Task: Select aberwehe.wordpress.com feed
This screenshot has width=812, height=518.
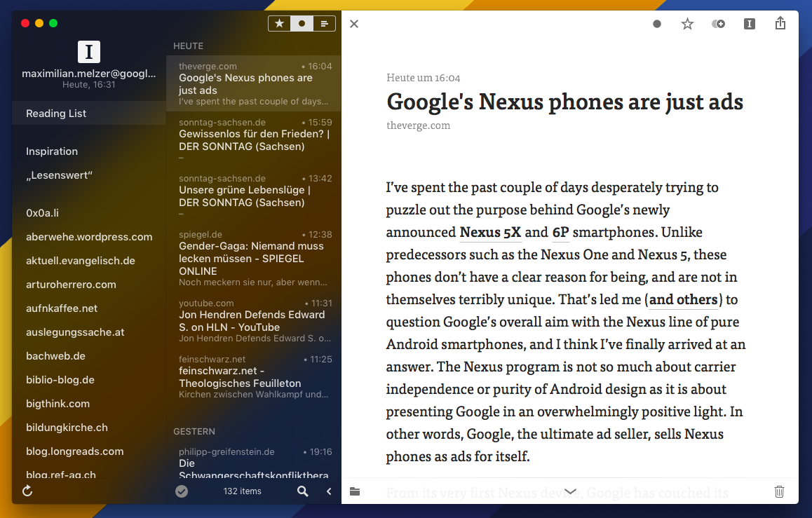Action: pyautogui.click(x=89, y=236)
